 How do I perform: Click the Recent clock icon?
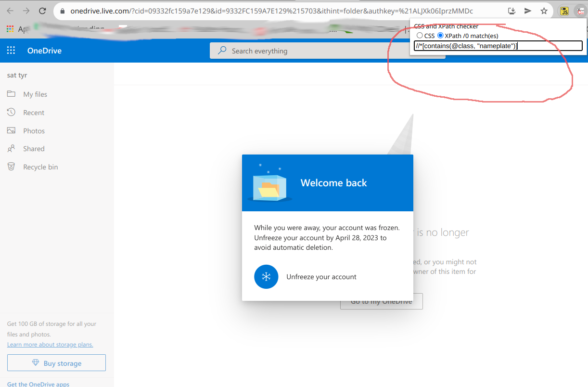coord(11,112)
